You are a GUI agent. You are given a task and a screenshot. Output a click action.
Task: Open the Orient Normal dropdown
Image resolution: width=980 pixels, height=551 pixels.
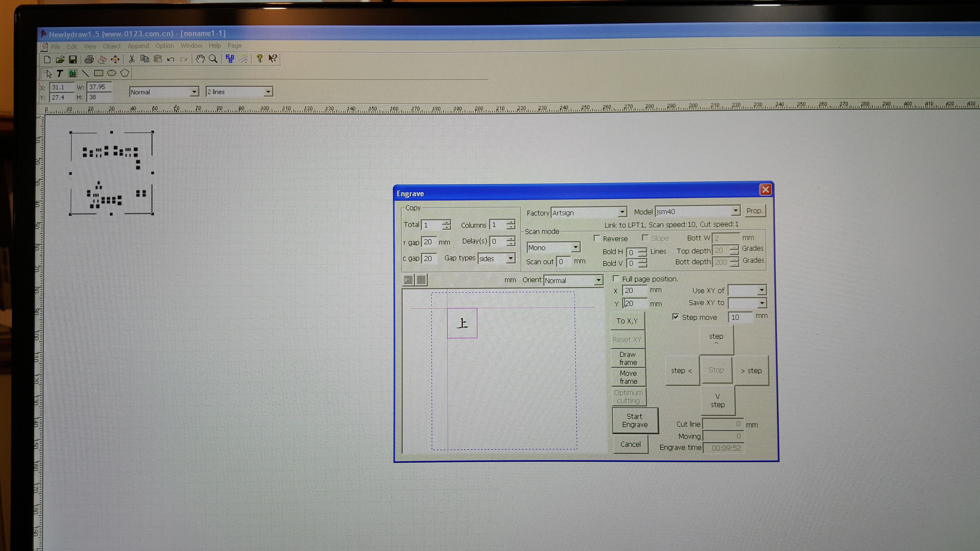[598, 280]
